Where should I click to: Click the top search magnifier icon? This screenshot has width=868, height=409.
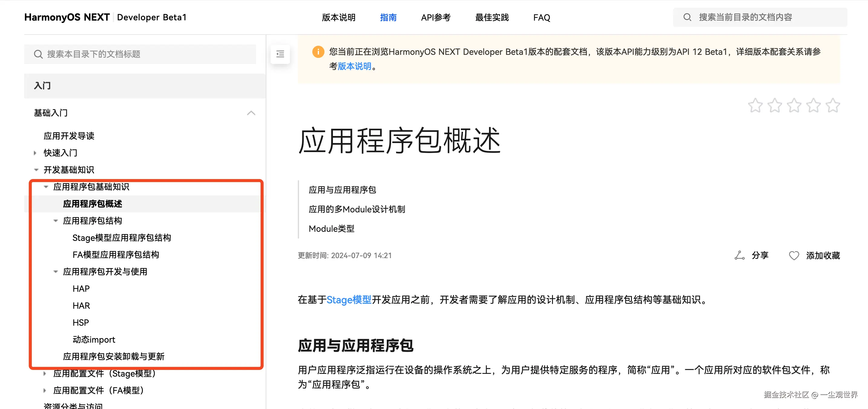point(687,17)
